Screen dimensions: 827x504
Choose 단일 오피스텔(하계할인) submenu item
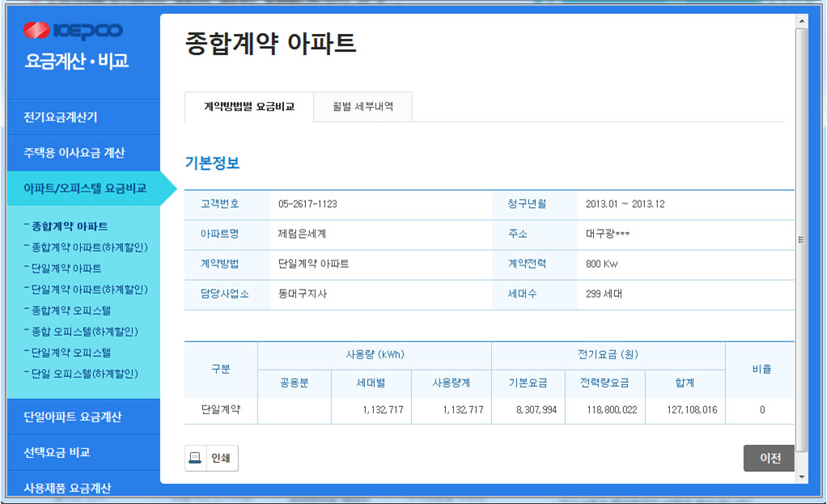tap(84, 374)
